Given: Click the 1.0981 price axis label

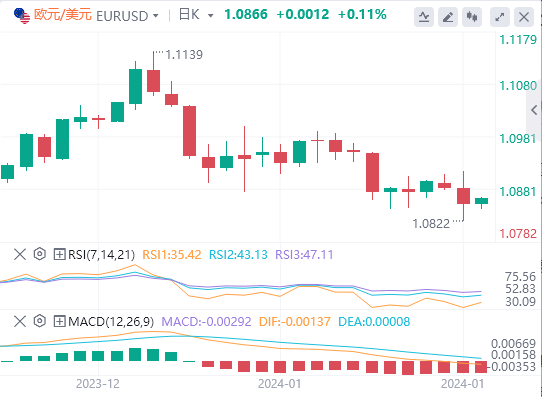Looking at the screenshot, I should (518, 139).
